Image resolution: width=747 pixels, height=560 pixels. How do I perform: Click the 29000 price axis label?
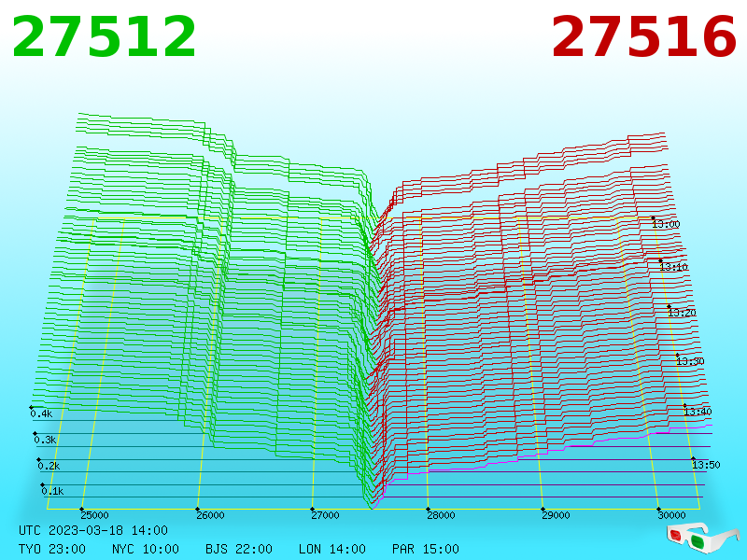[556, 515]
